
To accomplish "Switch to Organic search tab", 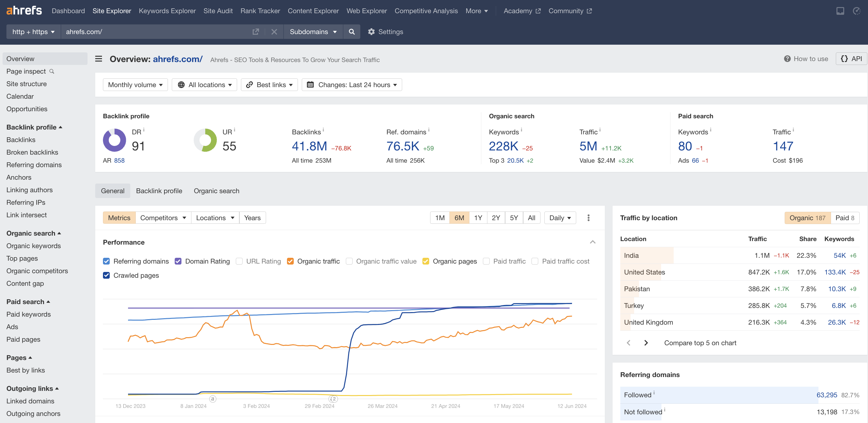I will (216, 191).
